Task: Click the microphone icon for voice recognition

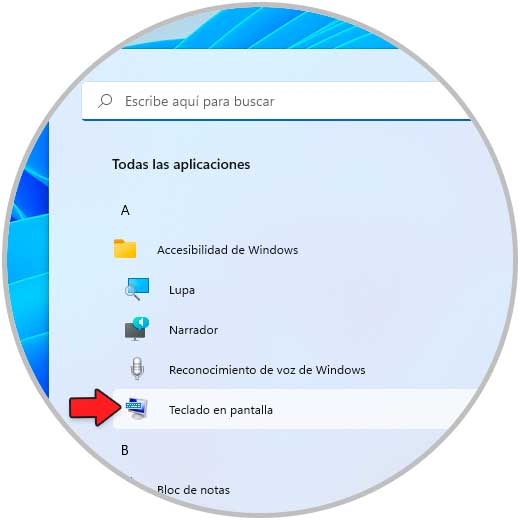Action: 137,369
